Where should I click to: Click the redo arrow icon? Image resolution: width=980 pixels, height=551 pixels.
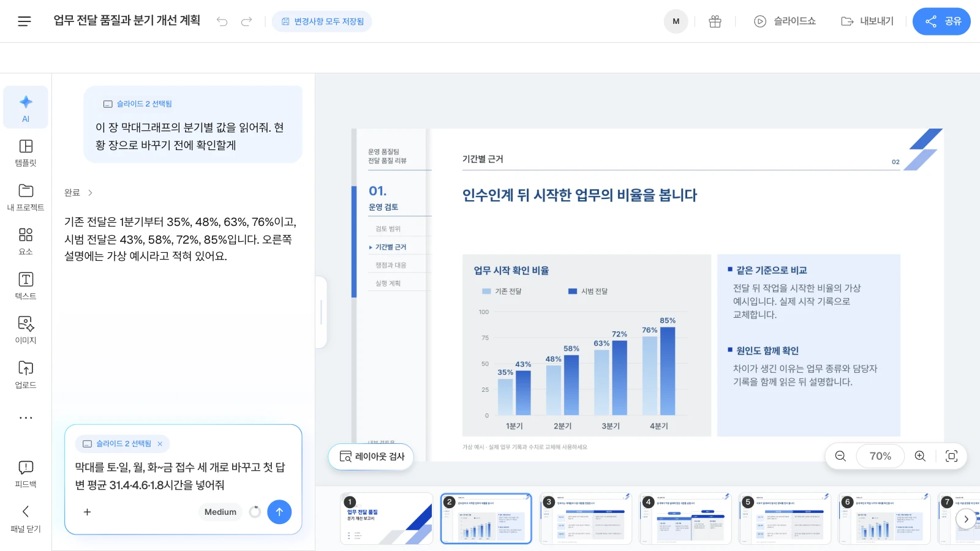tap(246, 21)
